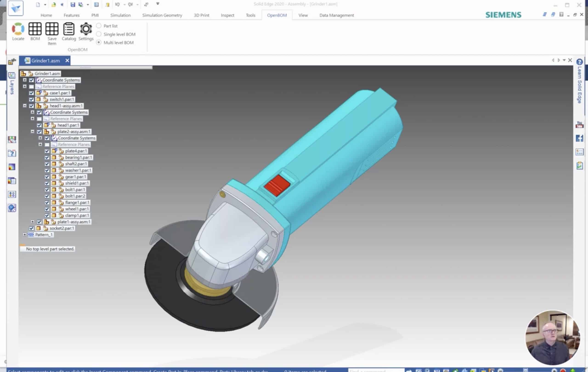Screen dimensions: 588x372
Task: Click the Save floppy disk icon
Action: 73,4
